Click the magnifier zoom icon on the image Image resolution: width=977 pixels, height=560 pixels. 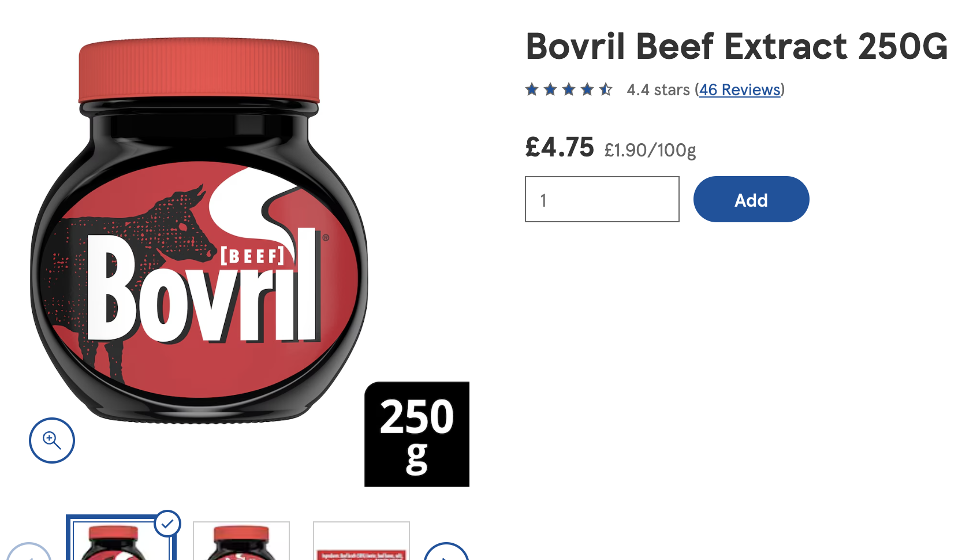52,440
